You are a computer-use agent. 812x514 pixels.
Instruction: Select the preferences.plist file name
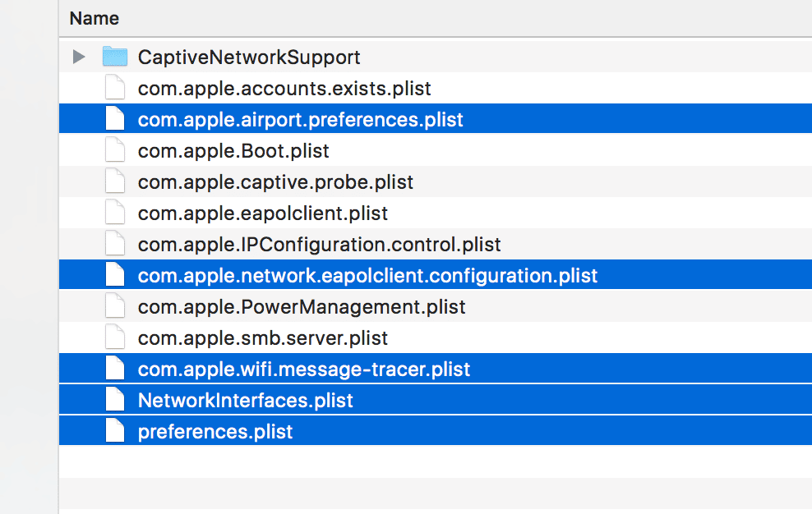click(x=215, y=432)
